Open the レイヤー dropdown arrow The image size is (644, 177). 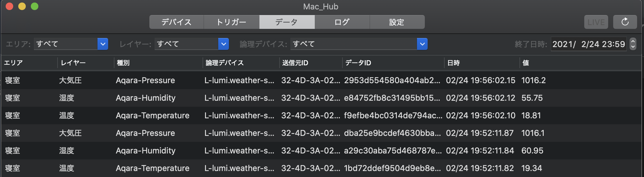pos(224,44)
